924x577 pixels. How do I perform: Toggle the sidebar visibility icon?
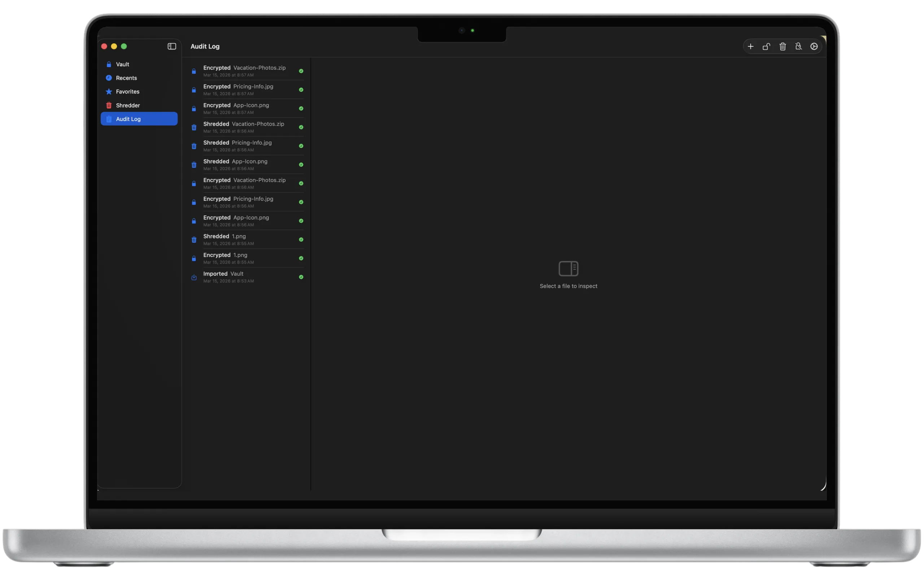pyautogui.click(x=172, y=46)
